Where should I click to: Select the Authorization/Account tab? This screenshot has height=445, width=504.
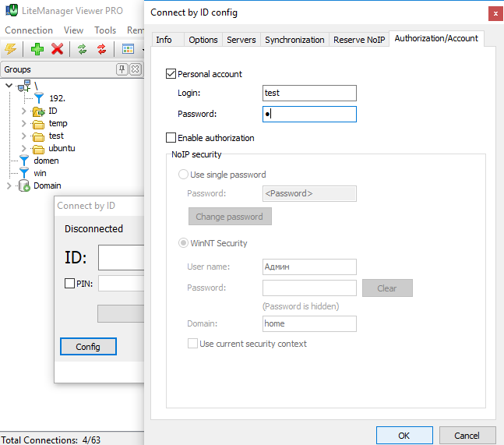pyautogui.click(x=436, y=38)
